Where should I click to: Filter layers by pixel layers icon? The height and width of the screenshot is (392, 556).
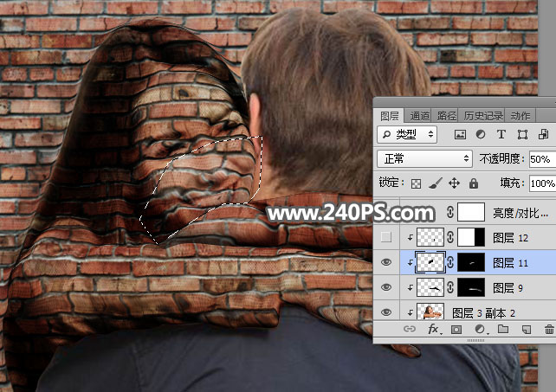pos(460,135)
